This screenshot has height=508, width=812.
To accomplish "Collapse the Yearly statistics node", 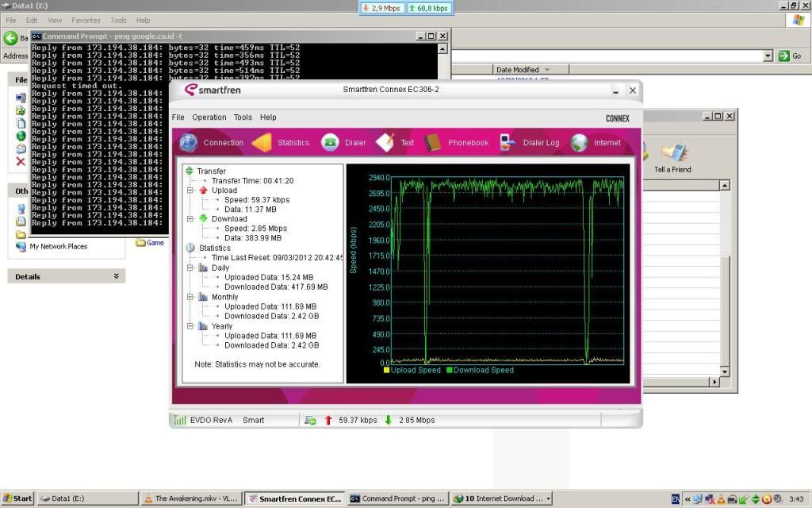I will [190, 326].
